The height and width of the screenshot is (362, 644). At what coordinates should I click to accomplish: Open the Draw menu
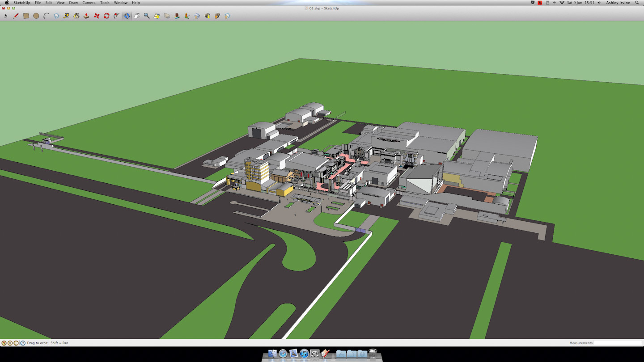[x=73, y=3]
